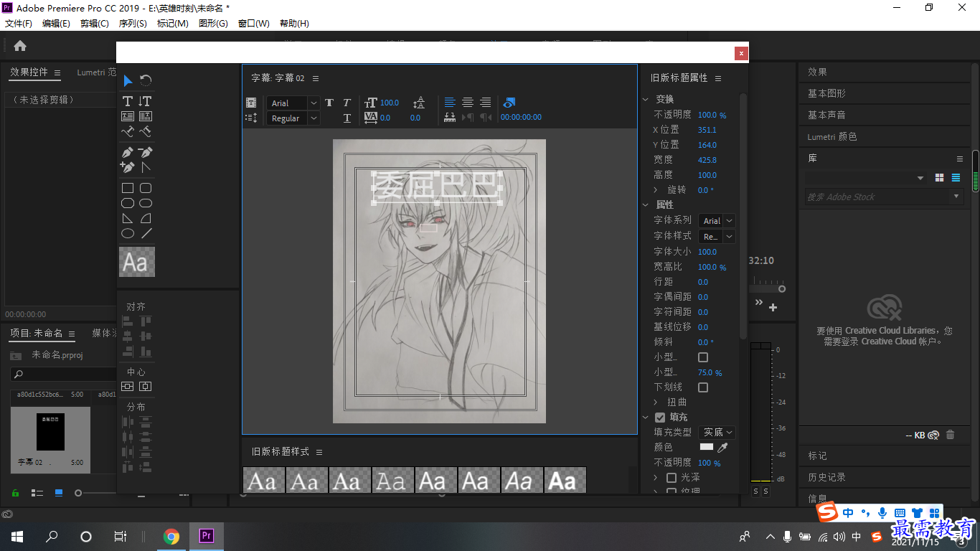980x551 pixels.
Task: Open the Regular font style dropdown in toolbar
Action: 293,118
